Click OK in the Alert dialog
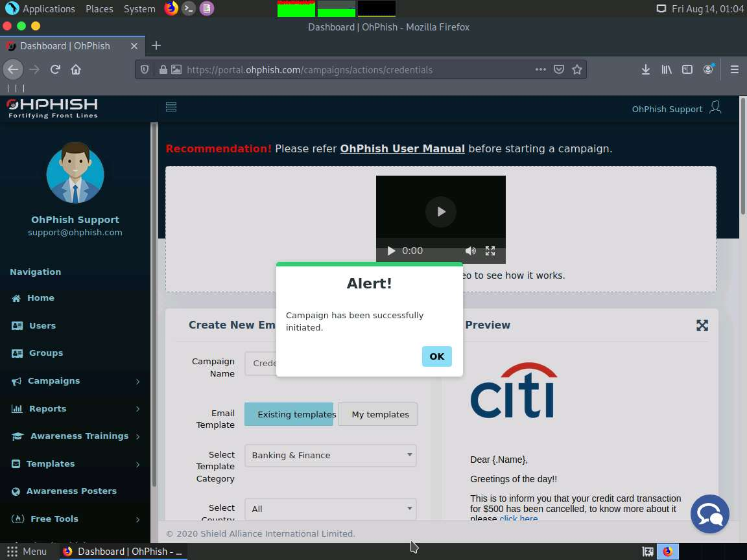747x560 pixels. click(436, 356)
